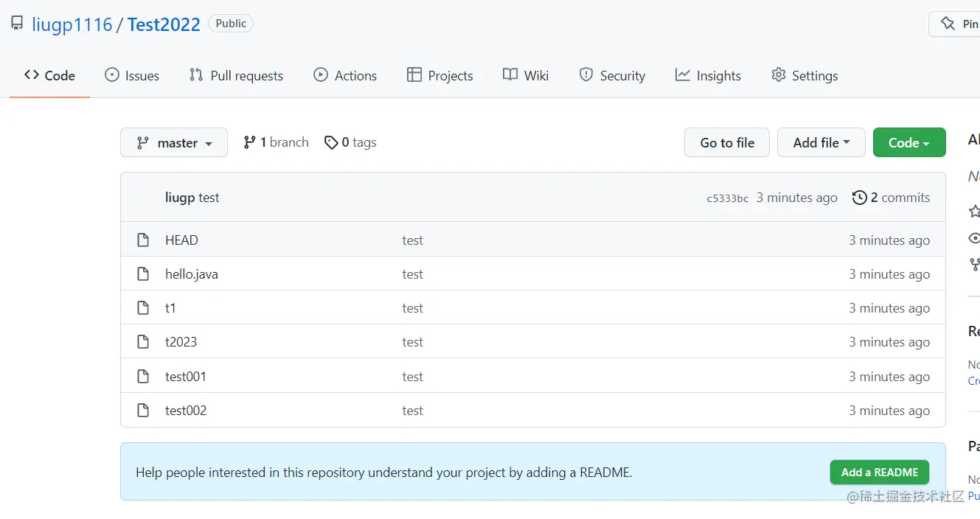Viewport: 980px width, 519px height.
Task: Click the repository icon beside liugp1116
Action: tap(17, 24)
